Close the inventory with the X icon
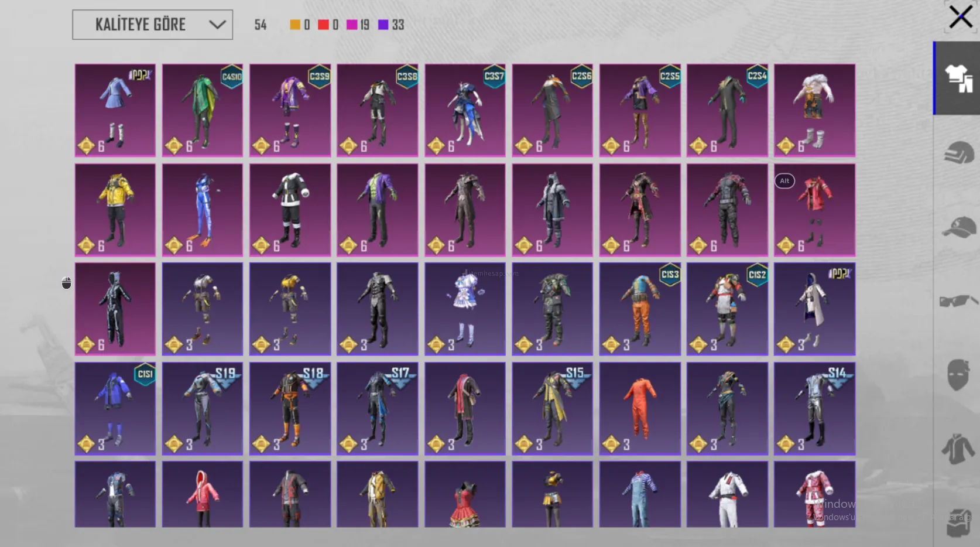 coord(960,17)
